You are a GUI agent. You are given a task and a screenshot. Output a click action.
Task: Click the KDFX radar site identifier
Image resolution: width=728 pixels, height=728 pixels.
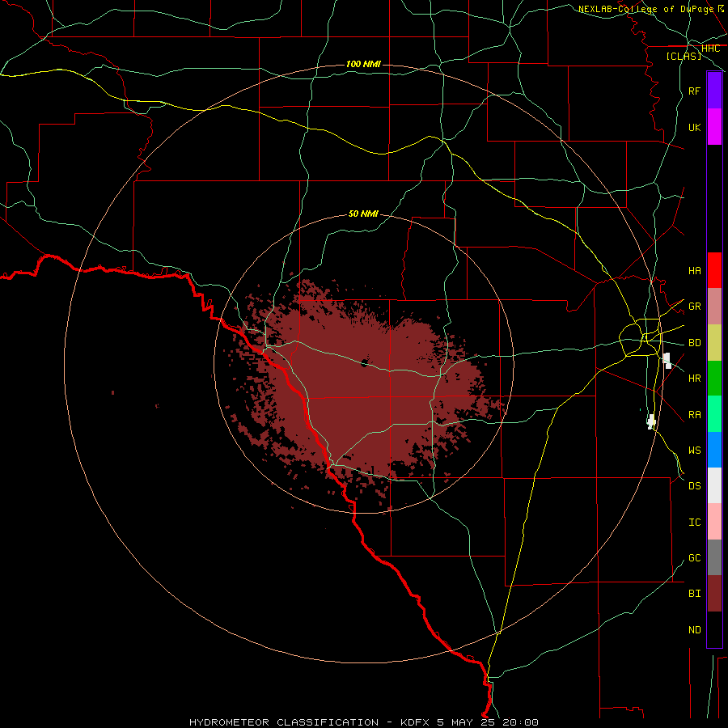[x=416, y=722]
